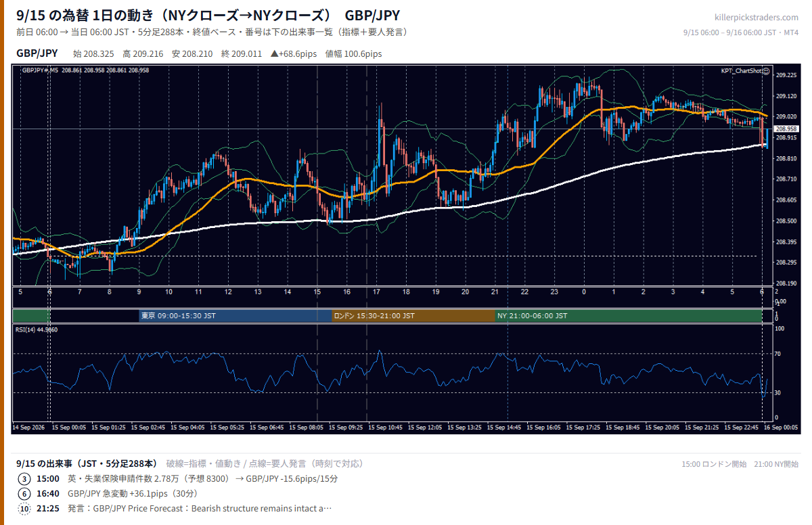This screenshot has height=525, width=812.
Task: Click the 208.958 current price tag
Action: [x=787, y=129]
